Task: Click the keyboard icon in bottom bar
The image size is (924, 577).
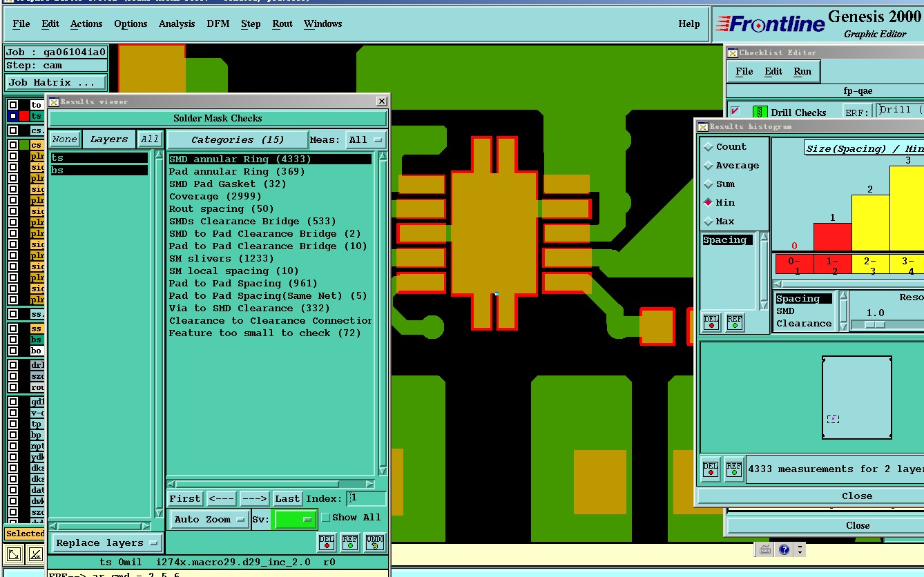Action: pos(765,550)
